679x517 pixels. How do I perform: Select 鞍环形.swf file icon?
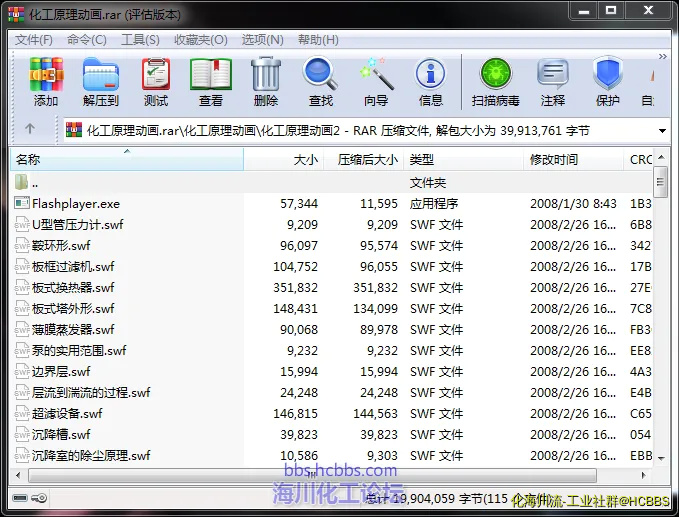tap(22, 246)
